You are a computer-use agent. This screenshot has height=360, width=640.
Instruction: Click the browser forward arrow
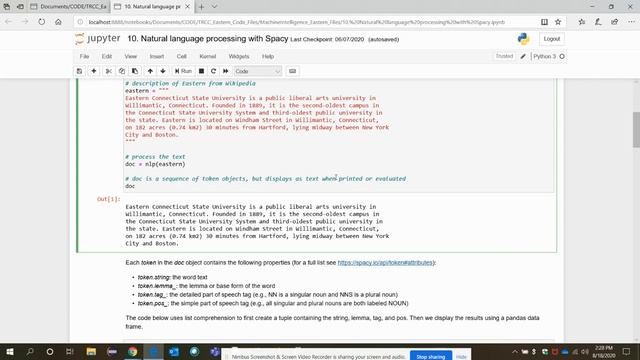(x=25, y=22)
